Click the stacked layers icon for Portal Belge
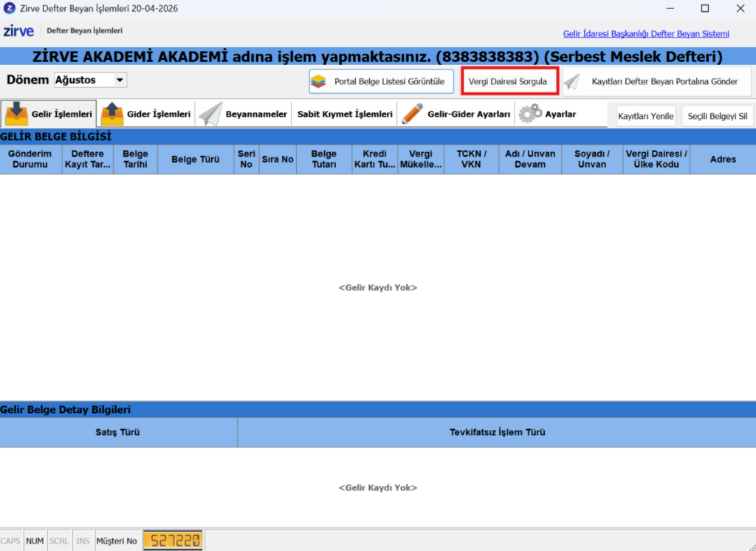The width and height of the screenshot is (756, 551). pos(318,81)
